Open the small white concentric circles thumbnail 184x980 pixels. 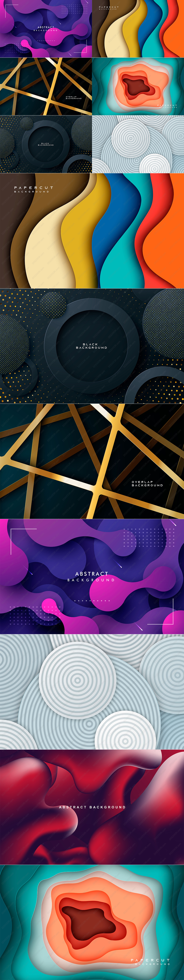point(138,144)
